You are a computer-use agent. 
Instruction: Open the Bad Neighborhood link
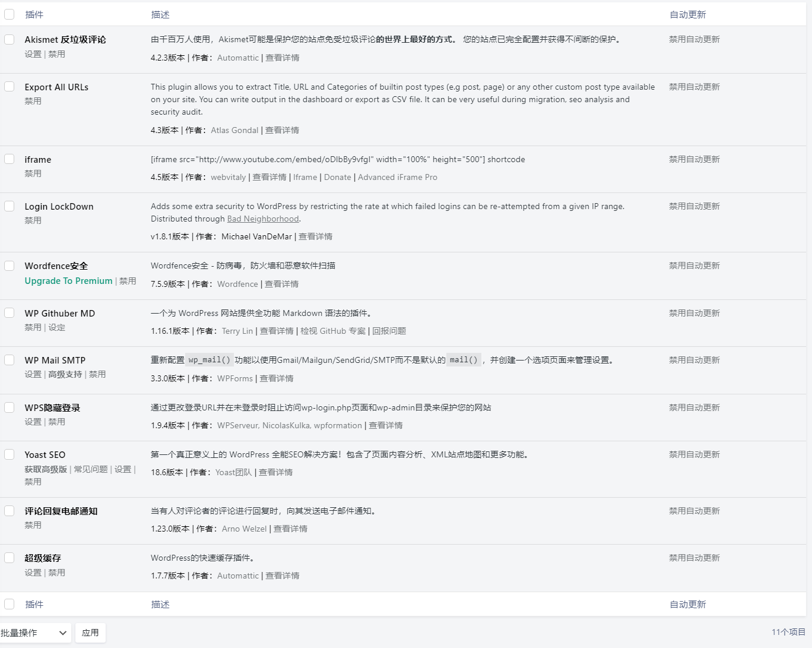pos(263,219)
